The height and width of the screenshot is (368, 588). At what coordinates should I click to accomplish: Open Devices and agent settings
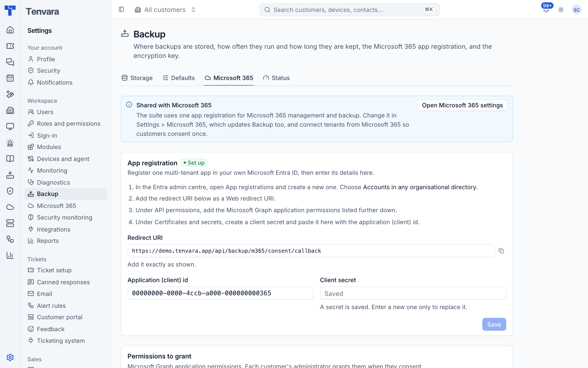(66, 159)
